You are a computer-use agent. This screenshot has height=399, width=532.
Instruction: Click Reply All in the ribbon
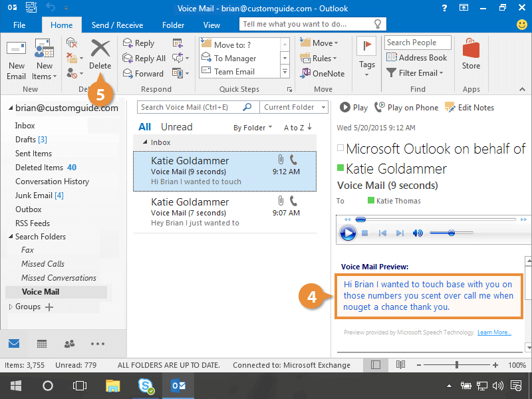point(144,59)
